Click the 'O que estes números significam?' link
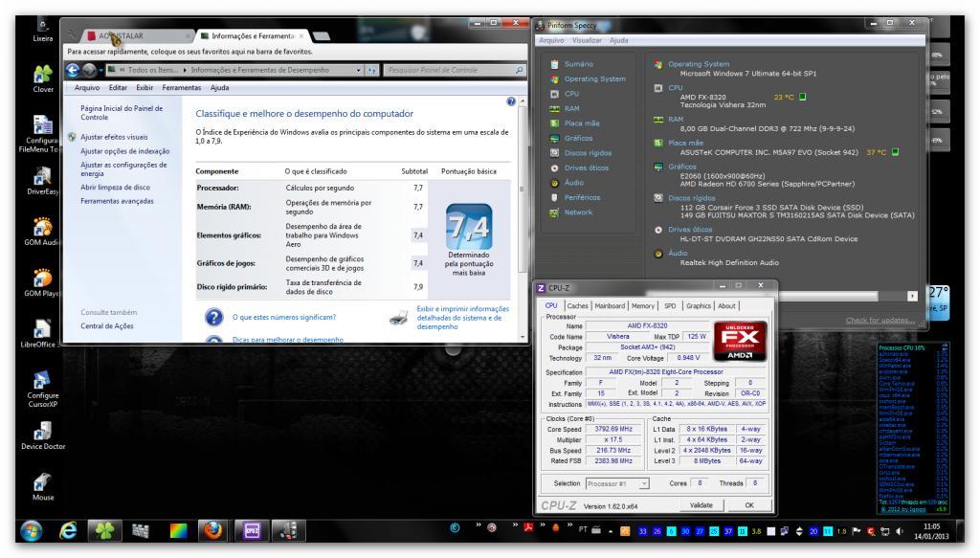The image size is (980, 558). click(284, 318)
